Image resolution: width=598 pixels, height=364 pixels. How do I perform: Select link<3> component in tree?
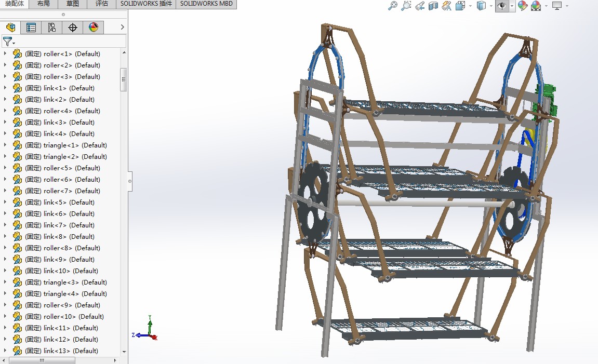click(x=60, y=123)
